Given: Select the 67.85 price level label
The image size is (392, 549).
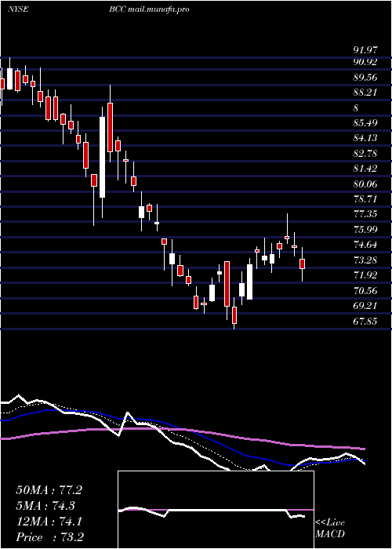Looking at the screenshot, I should 365,321.
